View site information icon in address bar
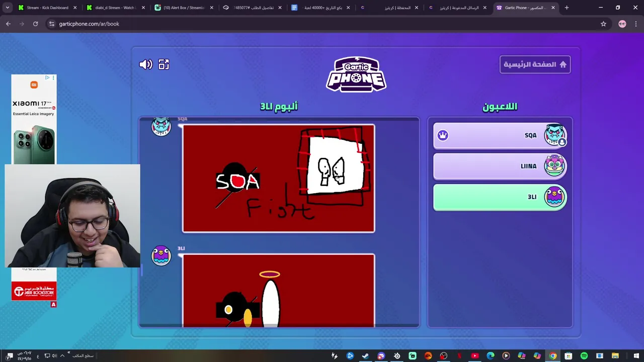The width and height of the screenshot is (644, 362). [x=51, y=24]
